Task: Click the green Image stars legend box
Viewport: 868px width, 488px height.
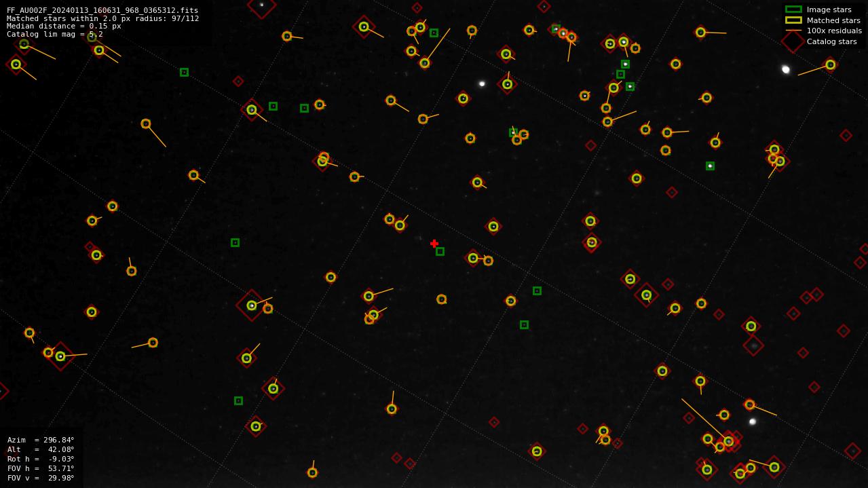Action: point(793,10)
